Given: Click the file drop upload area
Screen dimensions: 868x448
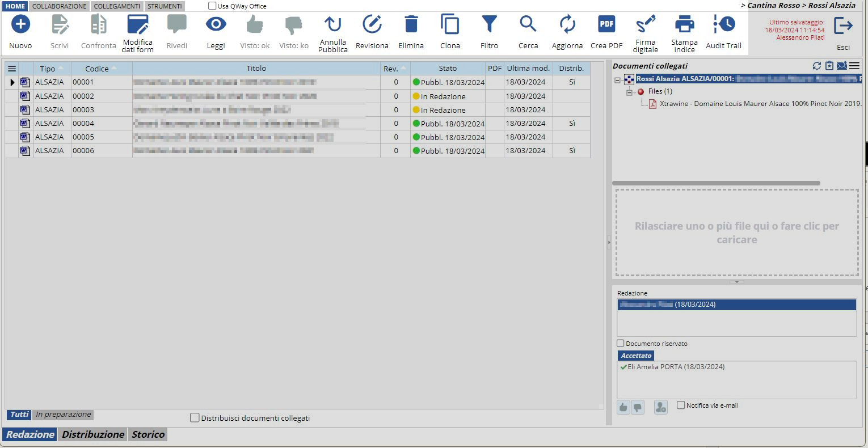Looking at the screenshot, I should [x=736, y=233].
